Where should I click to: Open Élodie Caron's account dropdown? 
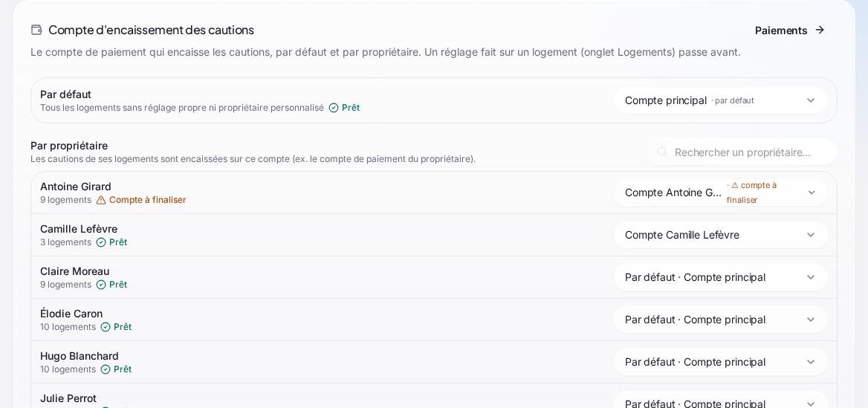point(720,320)
